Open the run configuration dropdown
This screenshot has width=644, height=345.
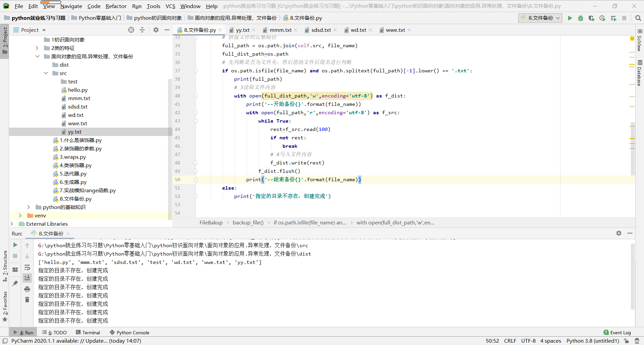coord(540,18)
